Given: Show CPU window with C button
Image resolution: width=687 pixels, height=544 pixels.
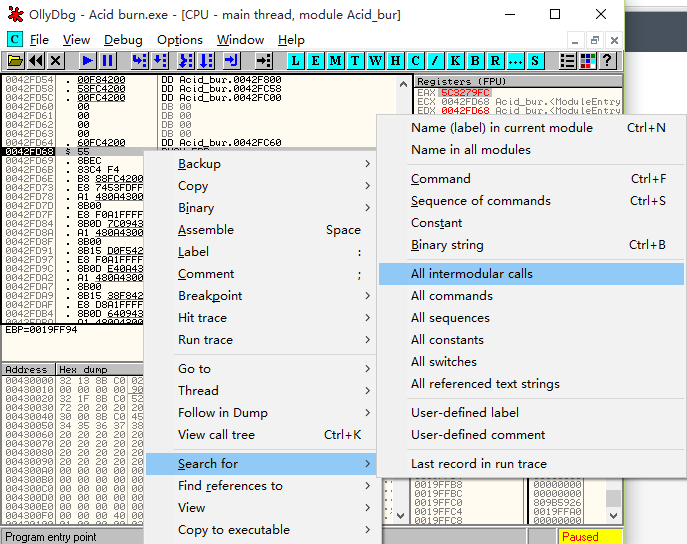Looking at the screenshot, I should point(415,60).
